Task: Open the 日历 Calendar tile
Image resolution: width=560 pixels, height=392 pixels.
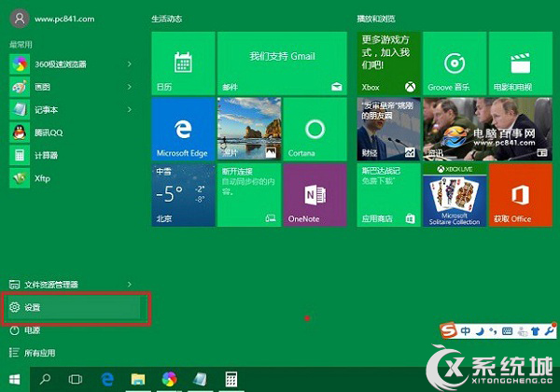Action: [183, 63]
